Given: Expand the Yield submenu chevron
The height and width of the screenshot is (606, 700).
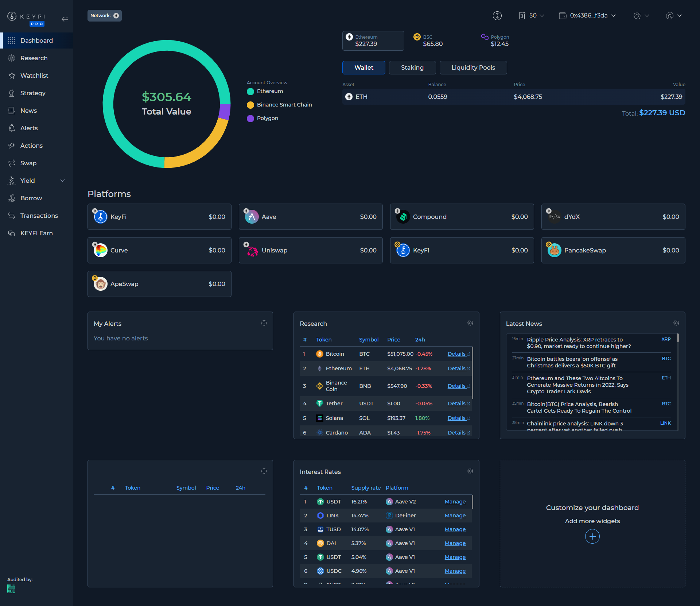Looking at the screenshot, I should point(63,181).
